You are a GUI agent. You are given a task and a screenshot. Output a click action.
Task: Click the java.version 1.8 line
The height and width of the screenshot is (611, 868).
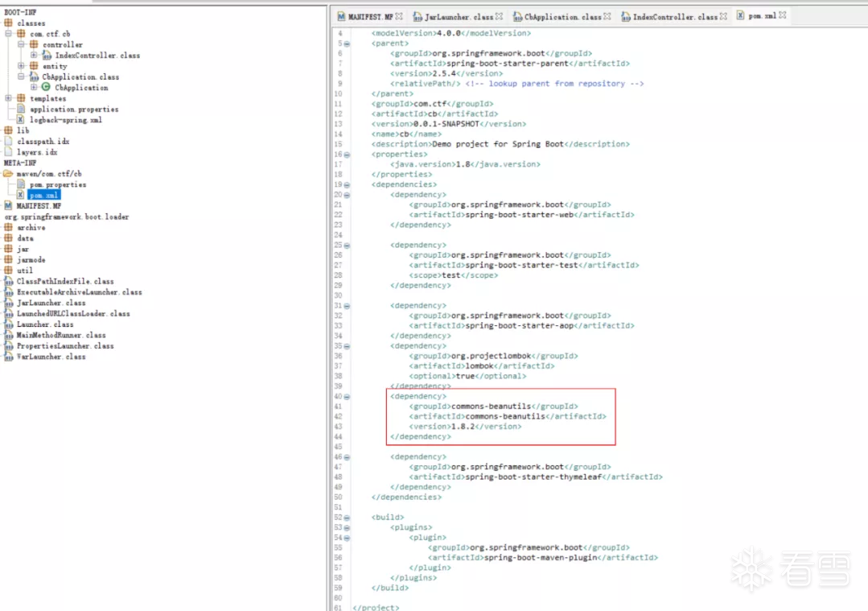465,164
